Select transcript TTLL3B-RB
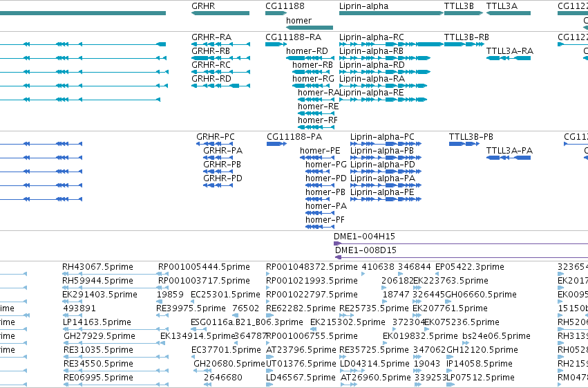The width and height of the screenshot is (588, 388). (466, 37)
